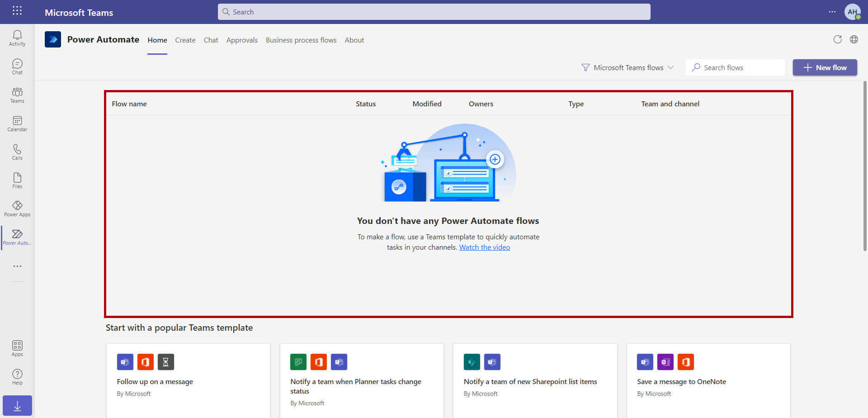Open Power Apps in the left rail
868x418 pixels.
(x=17, y=209)
